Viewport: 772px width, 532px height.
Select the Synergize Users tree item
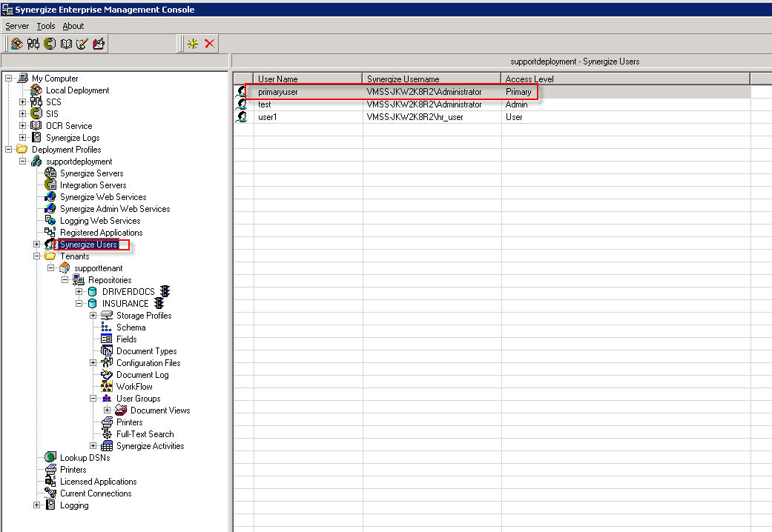coord(89,245)
